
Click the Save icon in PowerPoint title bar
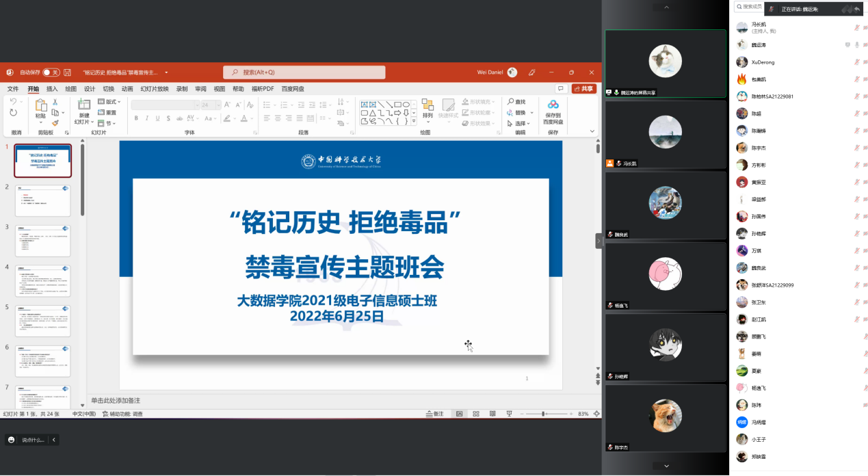tap(67, 72)
